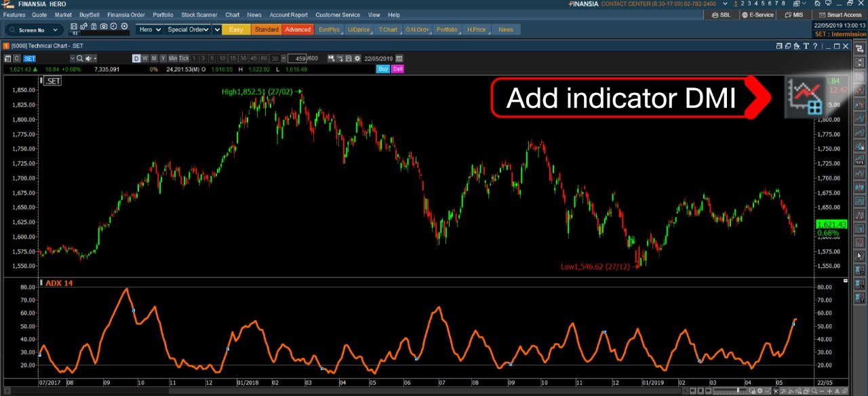Open the chart settings gear icon
This screenshot has width=868, height=396.
(358, 58)
